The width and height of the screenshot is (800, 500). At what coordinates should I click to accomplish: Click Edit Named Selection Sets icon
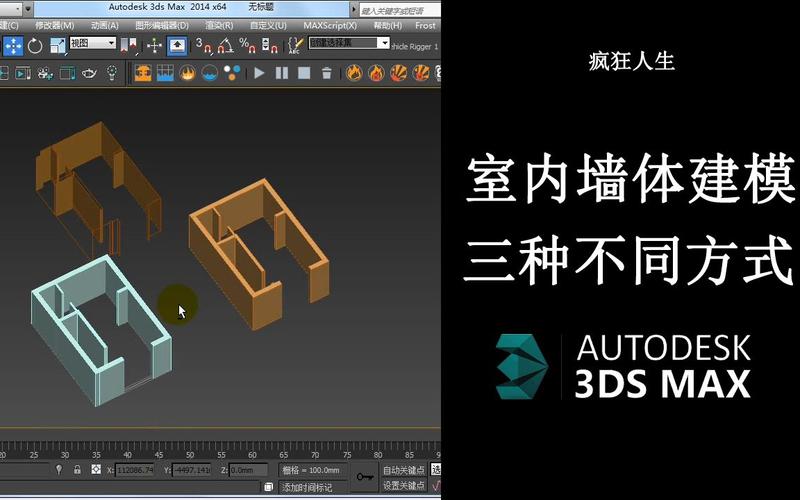(x=296, y=46)
